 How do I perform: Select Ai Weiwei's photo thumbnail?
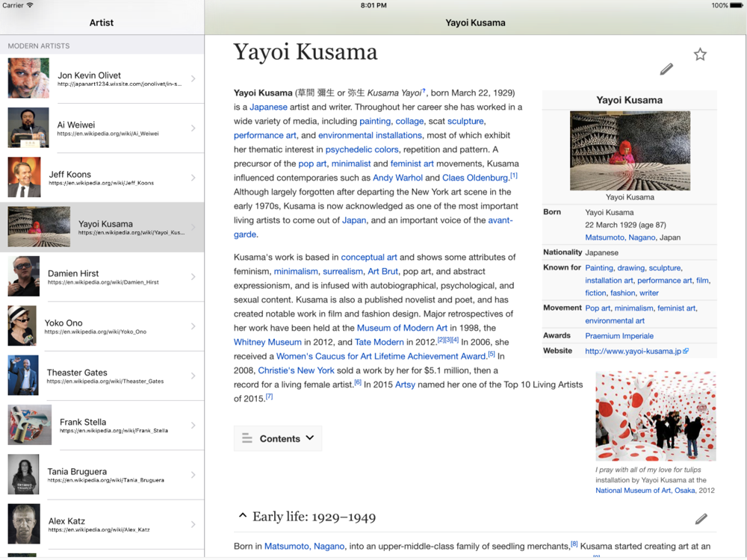[28, 128]
